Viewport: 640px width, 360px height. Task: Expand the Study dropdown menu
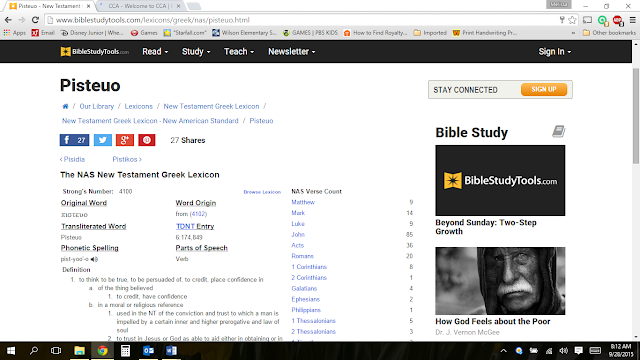pos(196,52)
